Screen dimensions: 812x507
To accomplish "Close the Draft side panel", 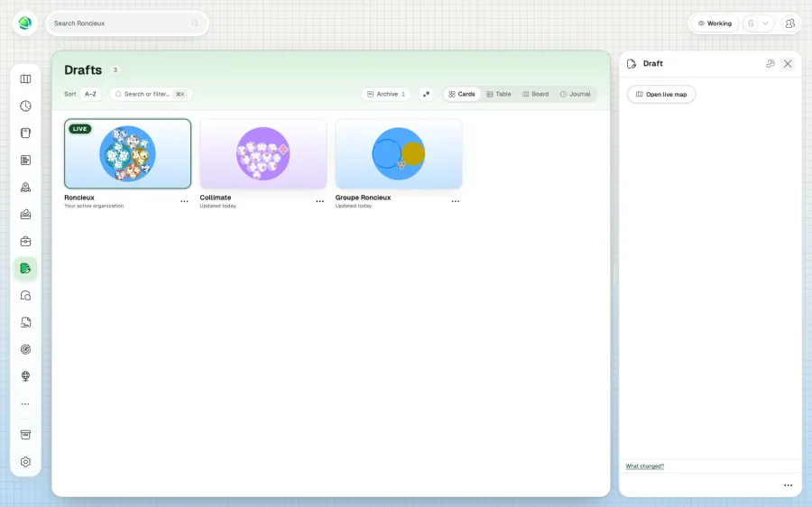I will (788, 64).
